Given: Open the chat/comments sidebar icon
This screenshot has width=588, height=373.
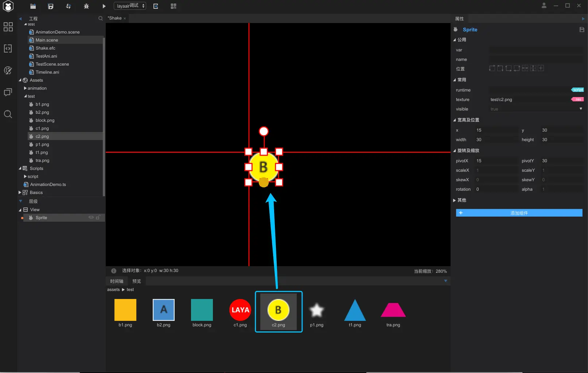Looking at the screenshot, I should [8, 92].
